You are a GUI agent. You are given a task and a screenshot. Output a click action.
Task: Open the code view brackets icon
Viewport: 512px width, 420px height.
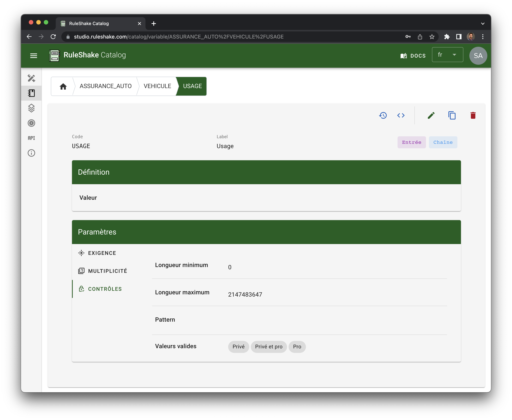coord(401,115)
